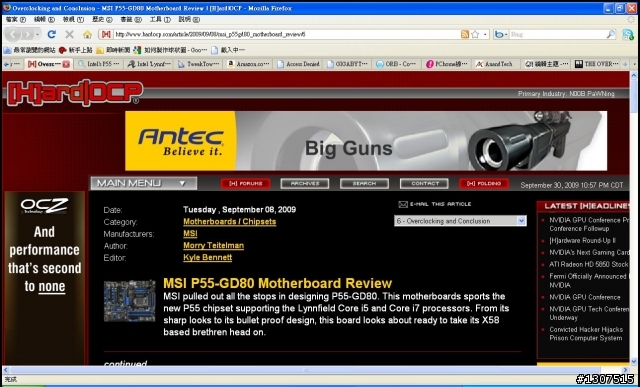Click the CONTACT button
640x387 pixels.
click(x=424, y=184)
